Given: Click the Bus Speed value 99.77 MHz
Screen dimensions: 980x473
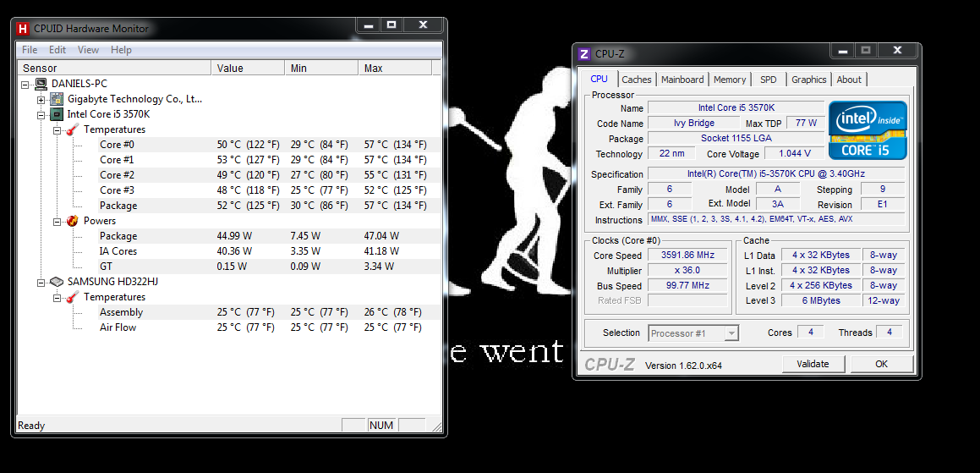Looking at the screenshot, I should click(x=689, y=285).
